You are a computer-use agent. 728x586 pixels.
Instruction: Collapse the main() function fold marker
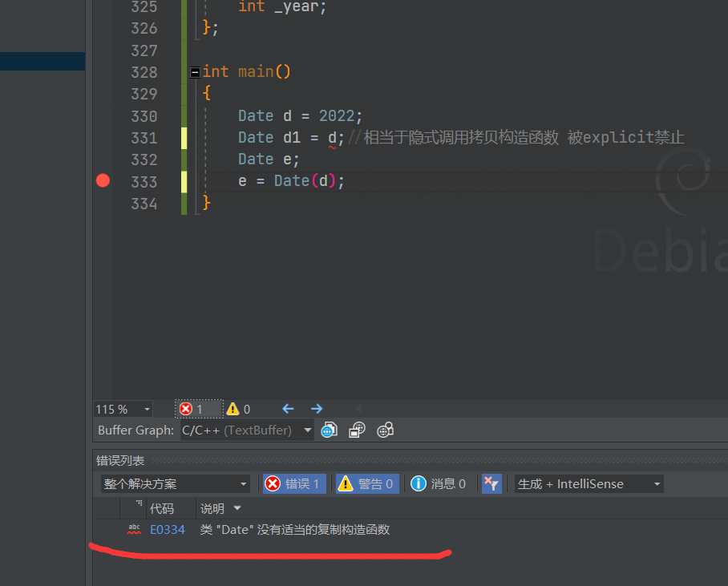195,72
